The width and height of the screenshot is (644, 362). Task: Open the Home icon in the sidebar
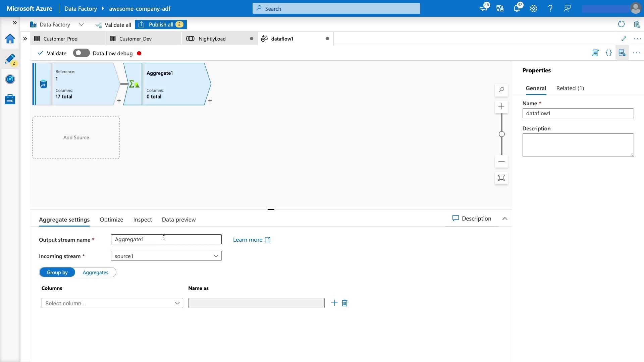tap(10, 39)
